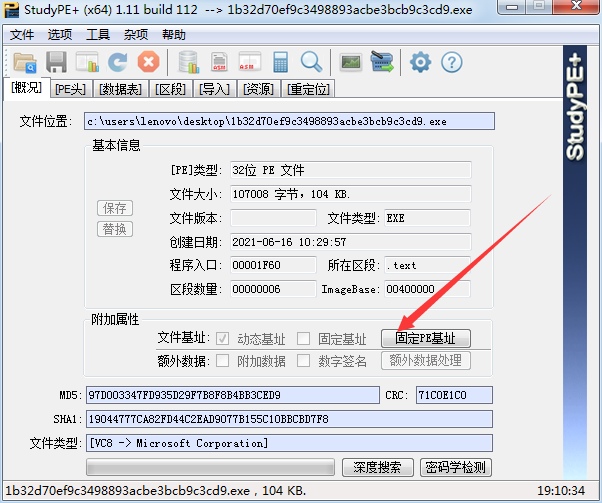Save file using floppy disk icon
The width and height of the screenshot is (602, 503).
[56, 62]
